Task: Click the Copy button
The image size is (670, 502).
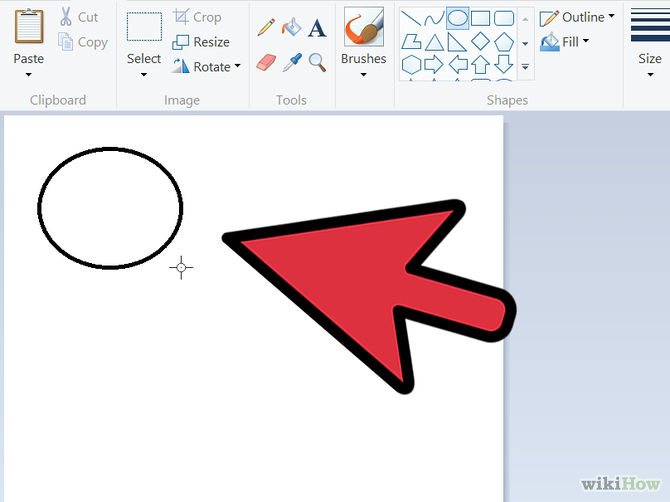Action: [x=83, y=42]
